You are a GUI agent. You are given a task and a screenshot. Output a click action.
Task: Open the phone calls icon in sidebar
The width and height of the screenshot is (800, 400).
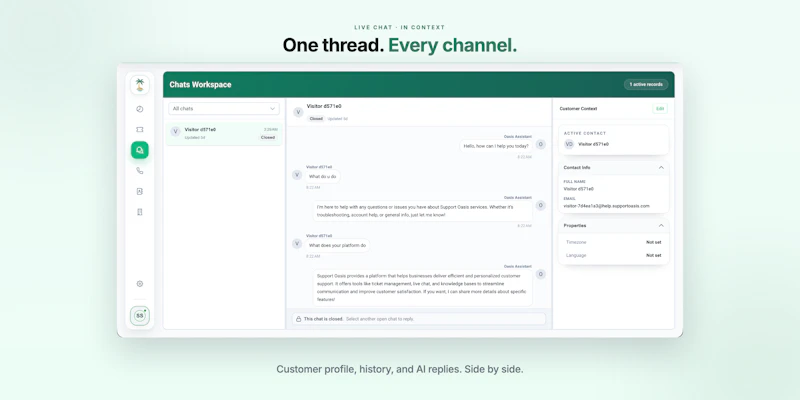pos(140,171)
